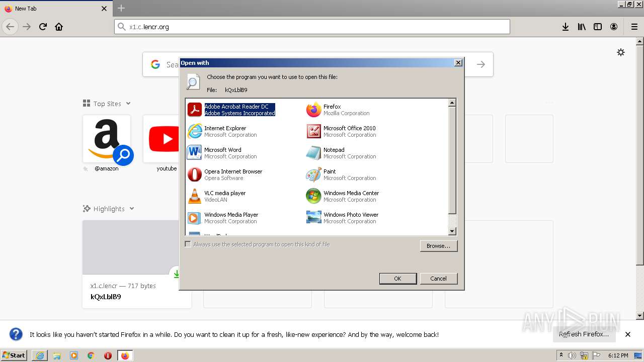
Task: Toggle Firefox sidebar view
Action: click(598, 27)
